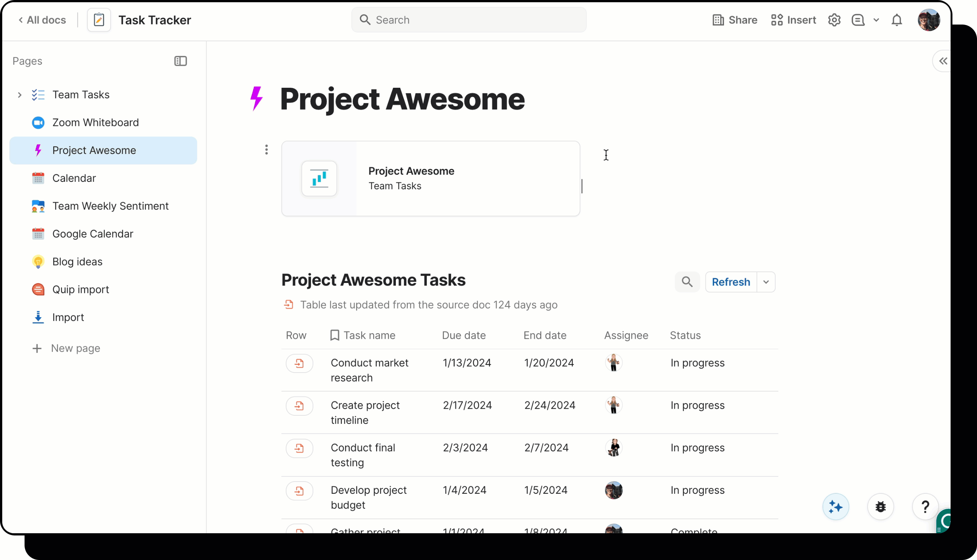Image resolution: width=977 pixels, height=560 pixels.
Task: Click the table search magnifier icon
Action: tap(687, 282)
